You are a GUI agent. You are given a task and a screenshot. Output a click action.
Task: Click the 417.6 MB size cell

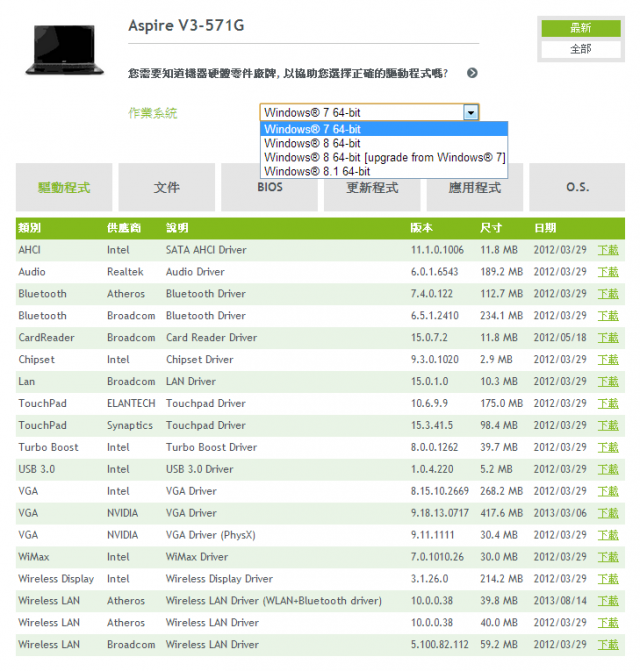pos(502,513)
